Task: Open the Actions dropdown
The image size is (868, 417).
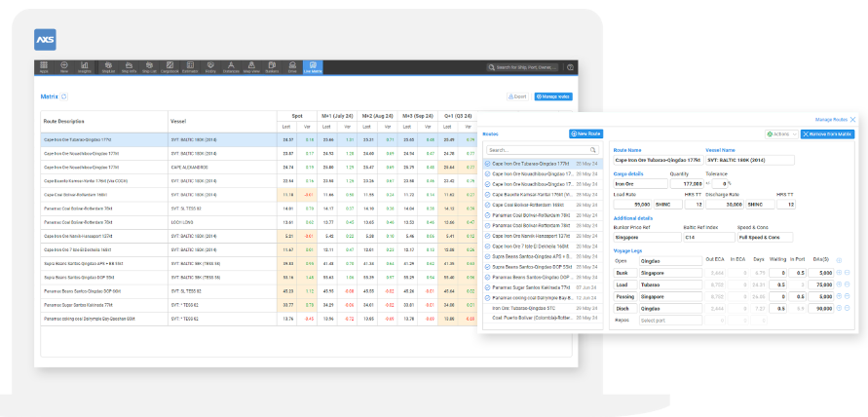Action: coord(781,134)
